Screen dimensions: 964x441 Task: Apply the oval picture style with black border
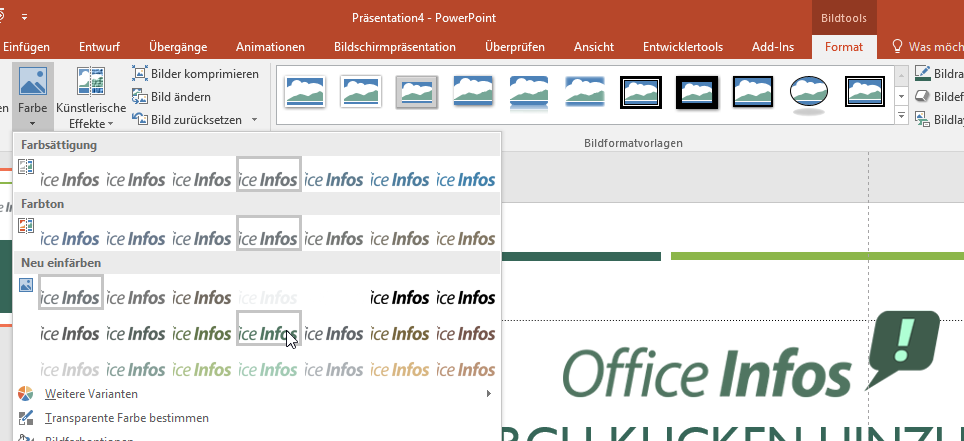tap(808, 93)
